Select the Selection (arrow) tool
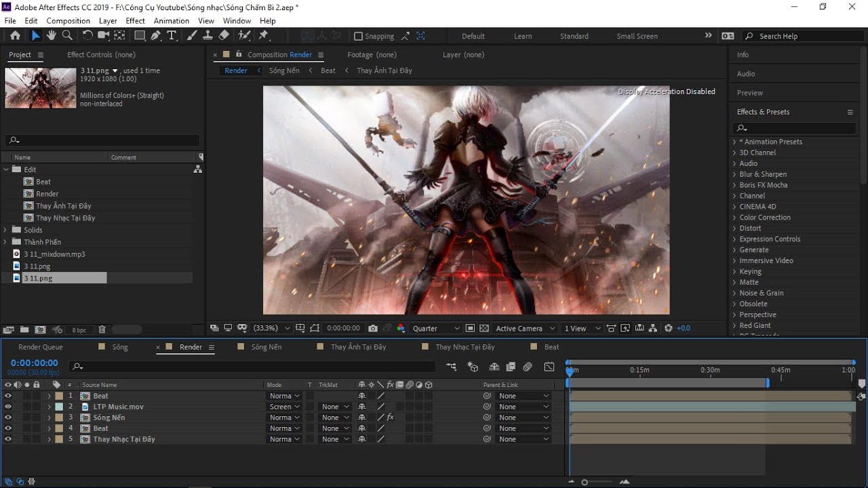 (x=35, y=36)
